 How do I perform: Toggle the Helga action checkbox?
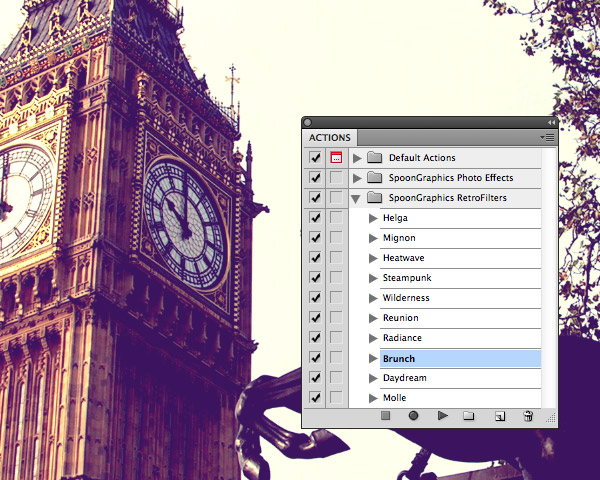pos(315,217)
